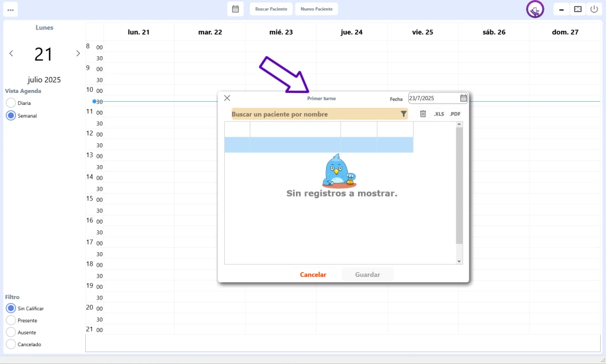This screenshot has width=606, height=364.
Task: Close the Primer turno dialog with X
Action: pyautogui.click(x=227, y=98)
